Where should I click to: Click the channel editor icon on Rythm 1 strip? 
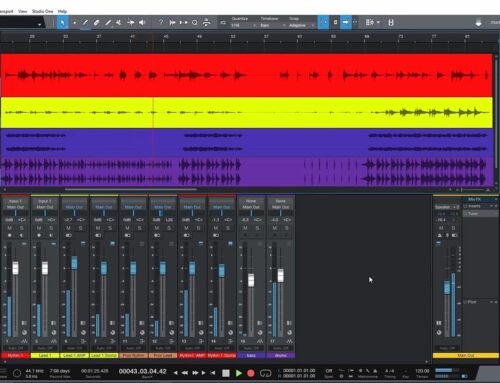[x=24, y=323]
